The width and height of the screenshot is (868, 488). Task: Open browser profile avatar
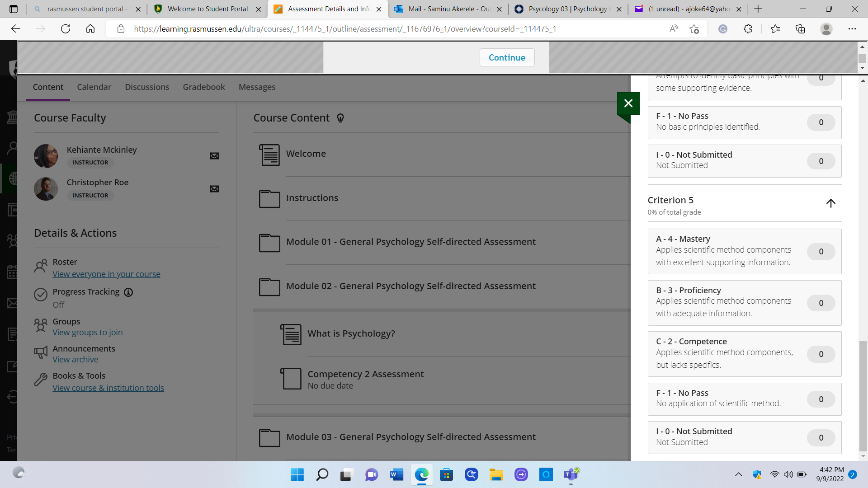tap(826, 29)
